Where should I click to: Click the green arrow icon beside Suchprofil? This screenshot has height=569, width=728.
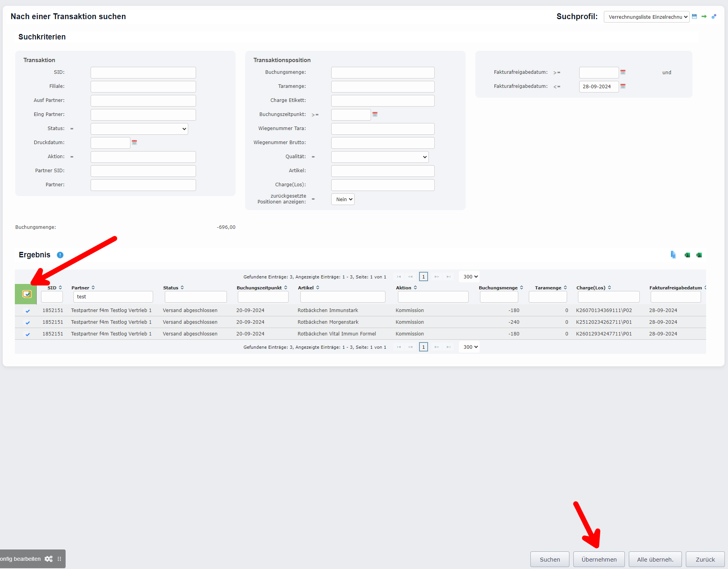704,16
